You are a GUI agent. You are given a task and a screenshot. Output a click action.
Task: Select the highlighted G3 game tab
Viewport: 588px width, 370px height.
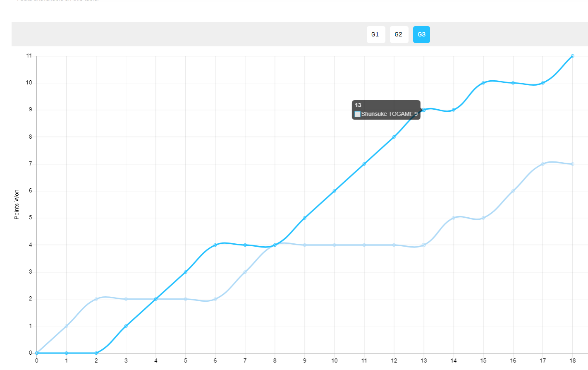[x=421, y=34]
